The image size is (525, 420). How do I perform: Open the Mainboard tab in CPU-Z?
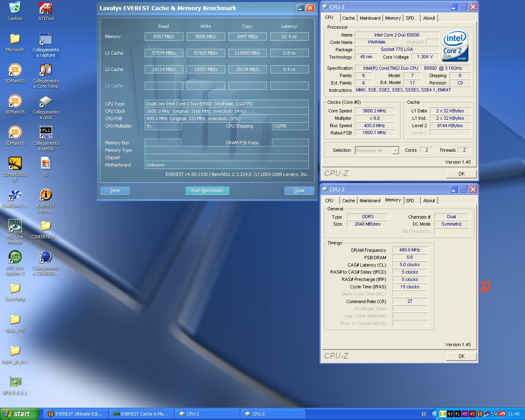pyautogui.click(x=370, y=18)
